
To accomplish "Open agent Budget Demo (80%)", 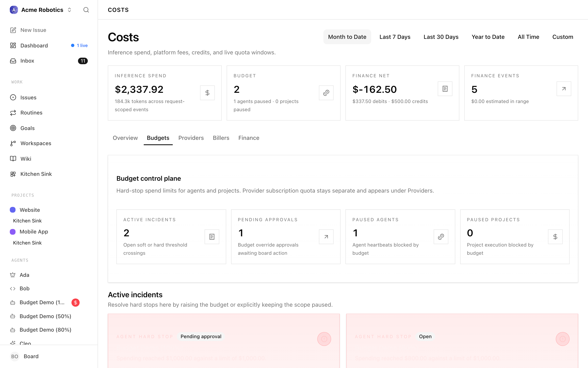I will (x=49, y=330).
